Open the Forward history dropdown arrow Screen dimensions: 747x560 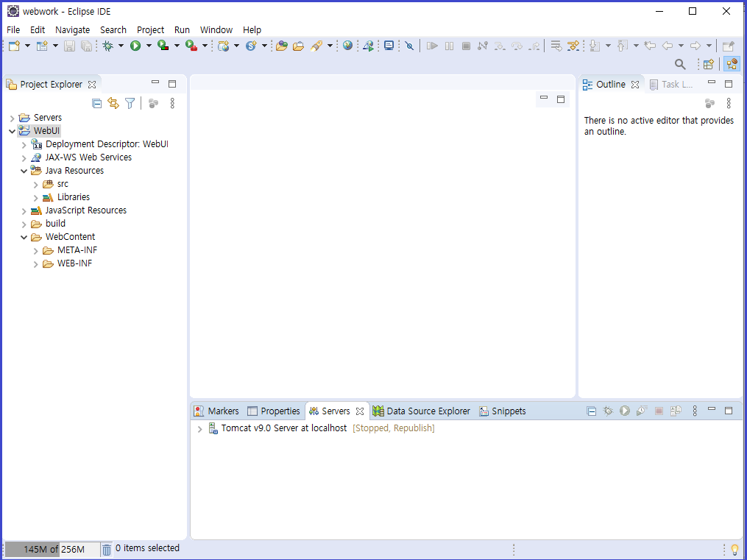click(709, 46)
